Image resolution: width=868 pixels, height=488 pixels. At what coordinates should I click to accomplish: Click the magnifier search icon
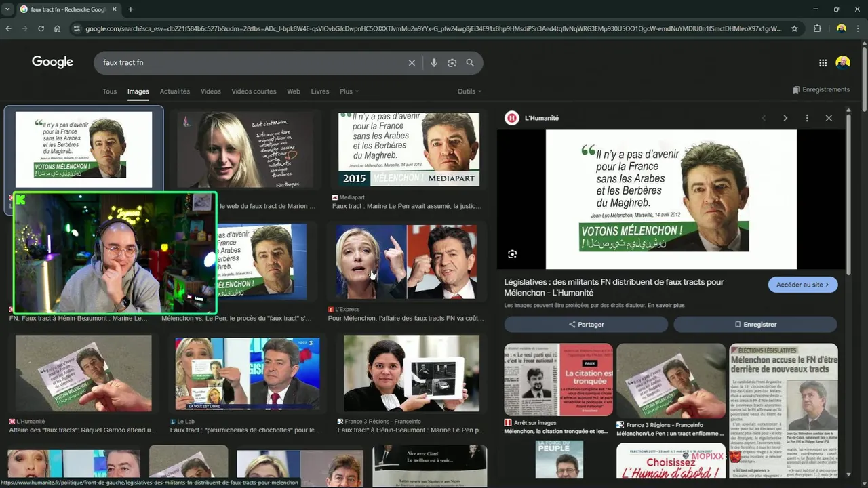(470, 63)
